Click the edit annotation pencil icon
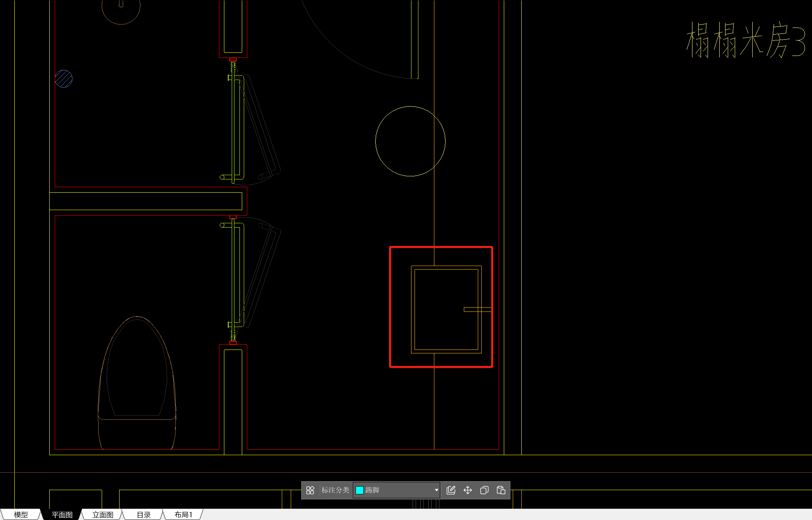812x520 pixels. click(451, 490)
